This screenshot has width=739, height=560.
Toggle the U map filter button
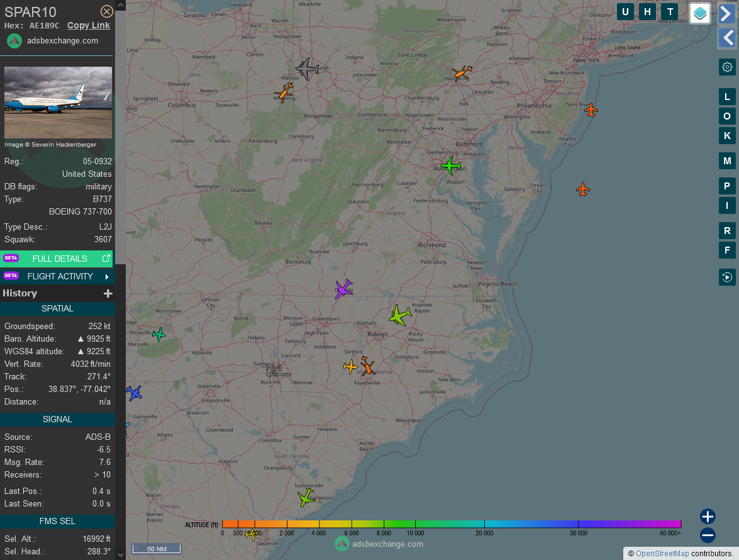625,12
